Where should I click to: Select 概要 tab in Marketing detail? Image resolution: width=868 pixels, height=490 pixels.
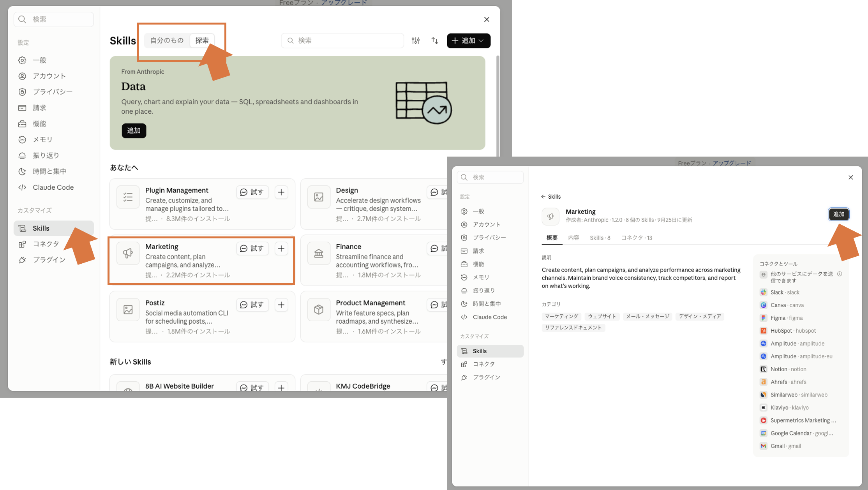[552, 238]
